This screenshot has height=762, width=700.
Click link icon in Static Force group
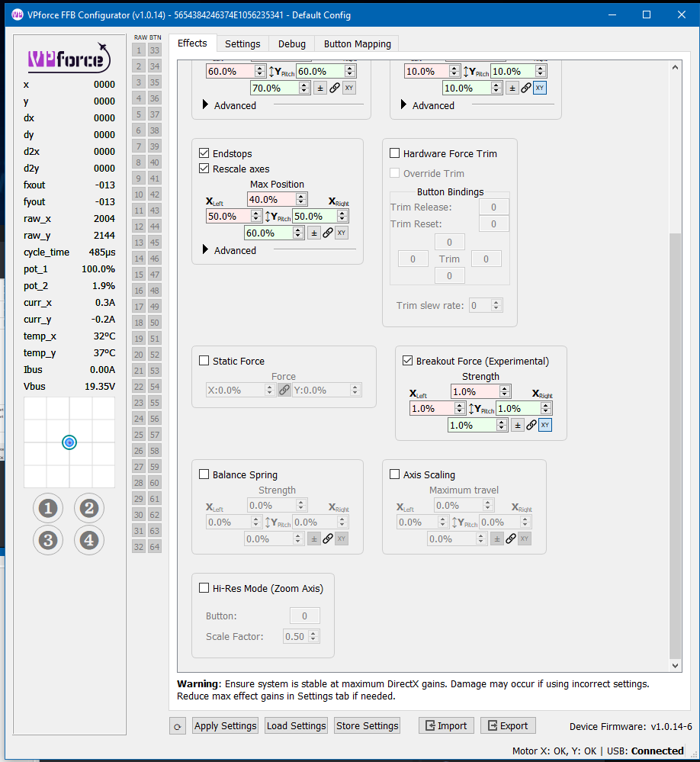(284, 390)
